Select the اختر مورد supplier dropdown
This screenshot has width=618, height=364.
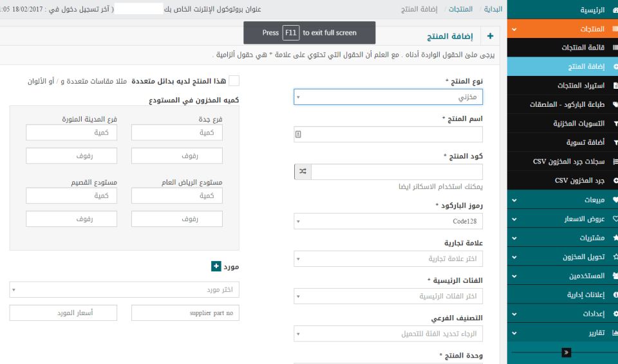click(x=125, y=290)
